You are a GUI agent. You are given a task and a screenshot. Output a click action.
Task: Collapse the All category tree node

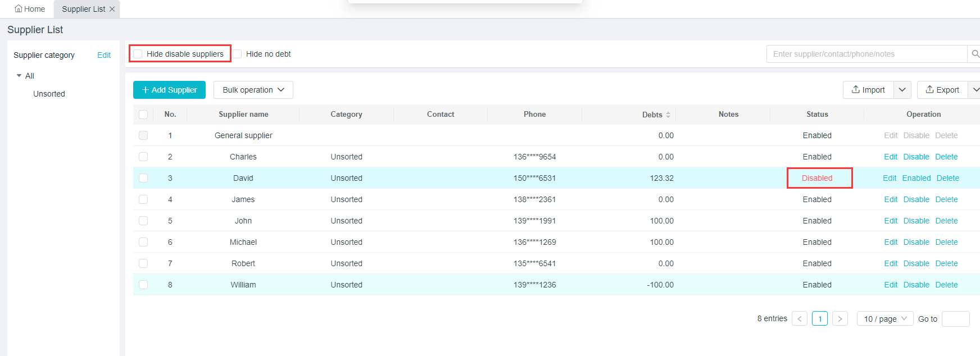(19, 76)
